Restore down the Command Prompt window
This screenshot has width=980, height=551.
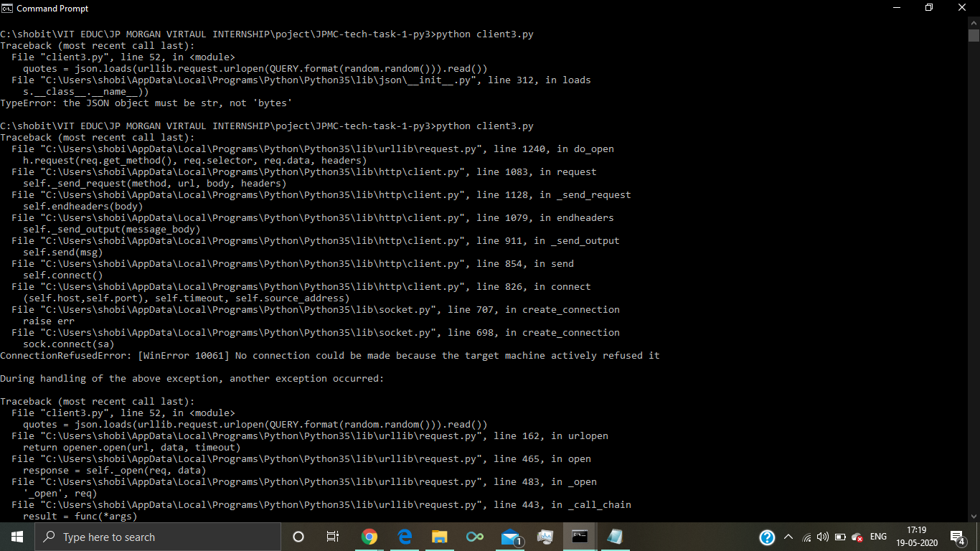click(x=930, y=8)
